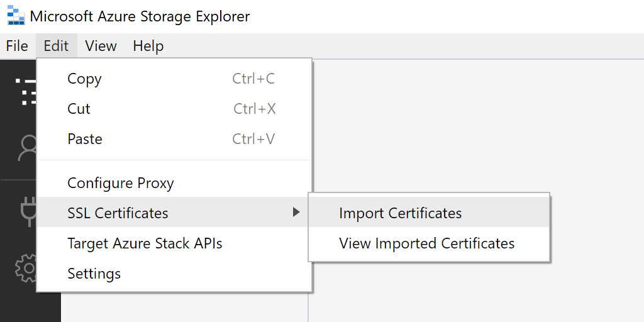Click the Azure Storage Explorer app icon
This screenshot has height=322, width=644.
click(16, 16)
